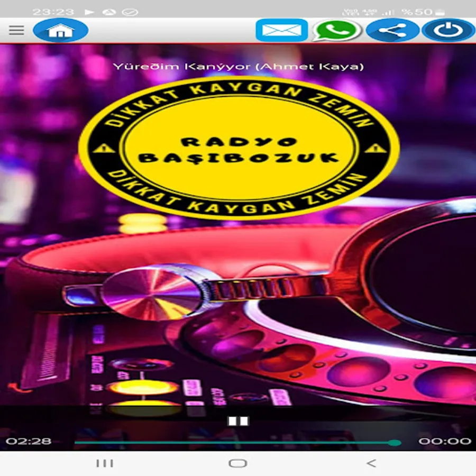Viewport: 476px width, 476px height.
Task: Tap the blue home button
Action: (x=61, y=30)
